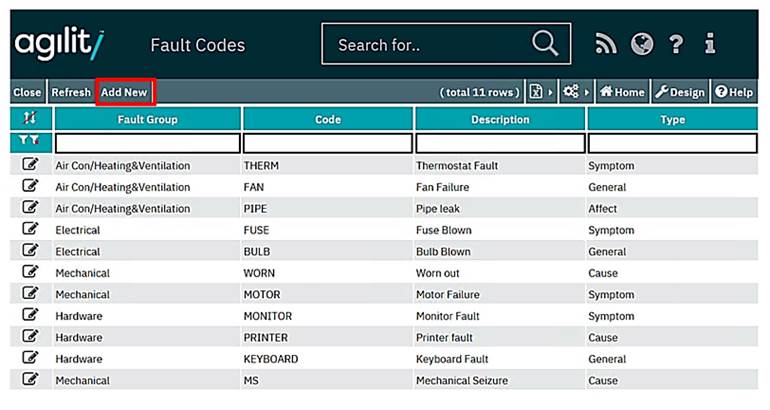The height and width of the screenshot is (410, 770).
Task: Click edit icon for FUSE row
Action: [30, 230]
